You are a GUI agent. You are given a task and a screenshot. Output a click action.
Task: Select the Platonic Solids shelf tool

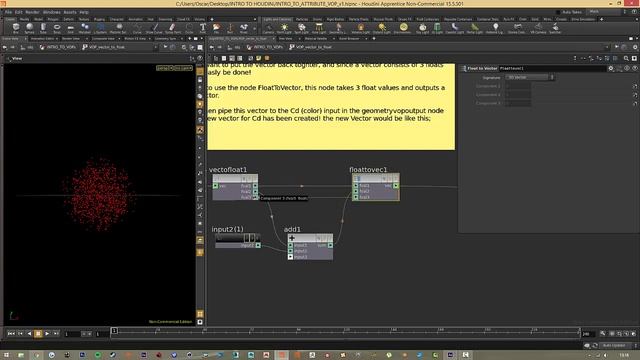pyautogui.click(x=118, y=28)
